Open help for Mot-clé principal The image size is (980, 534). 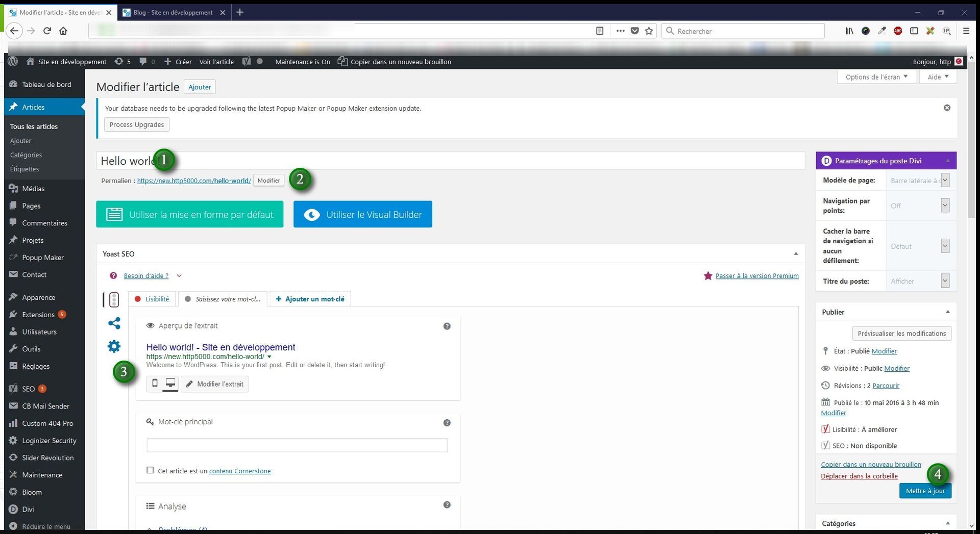click(x=447, y=422)
